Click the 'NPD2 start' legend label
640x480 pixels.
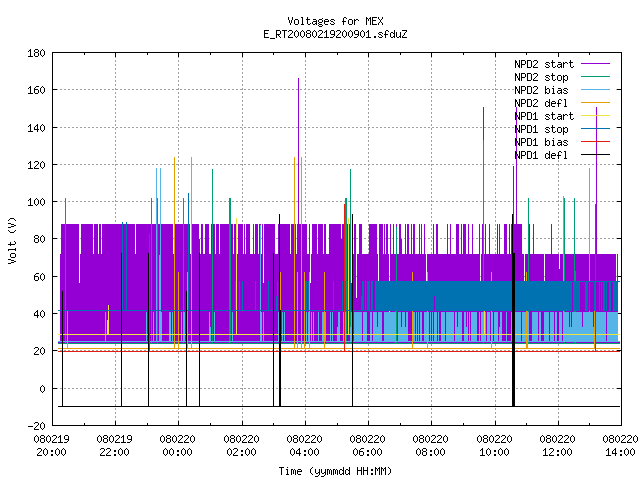544,64
